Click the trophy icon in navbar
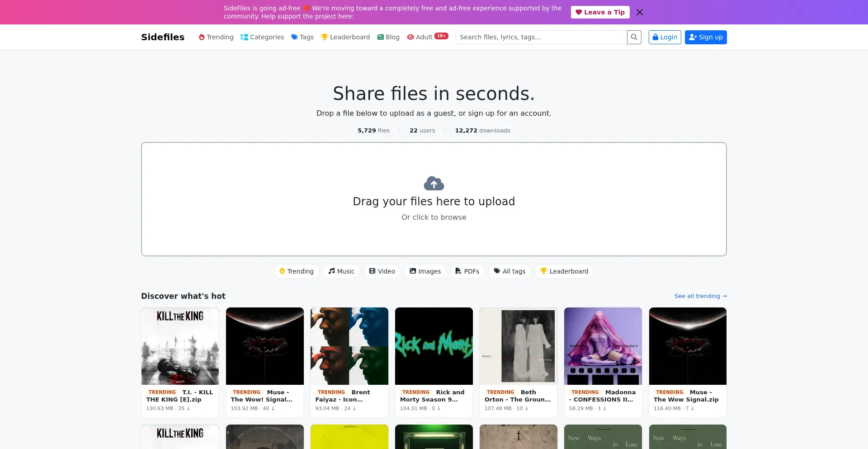Screen dimensions: 868x449 tap(325, 37)
